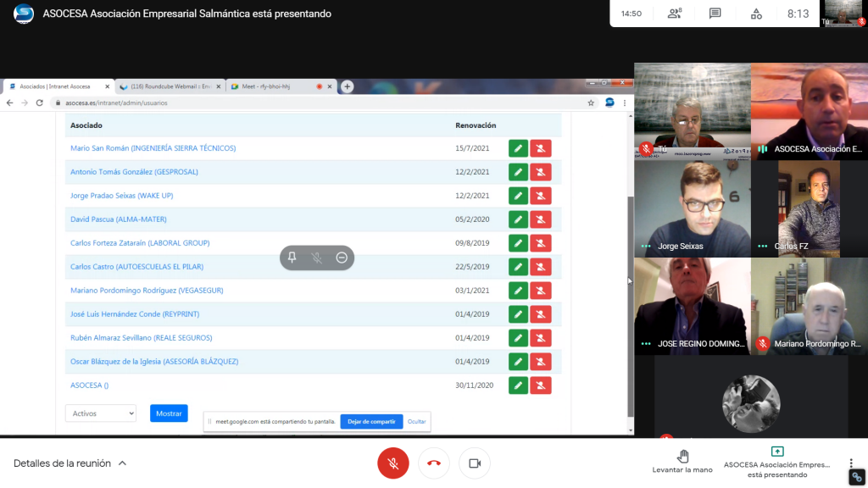
Task: Bookmark this page with the star
Action: (x=591, y=103)
